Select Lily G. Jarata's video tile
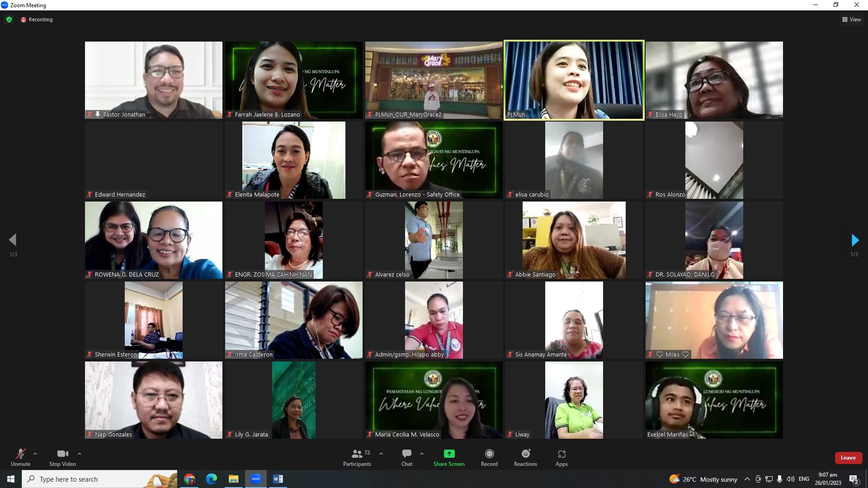Viewport: 868px width, 488px height. point(294,400)
